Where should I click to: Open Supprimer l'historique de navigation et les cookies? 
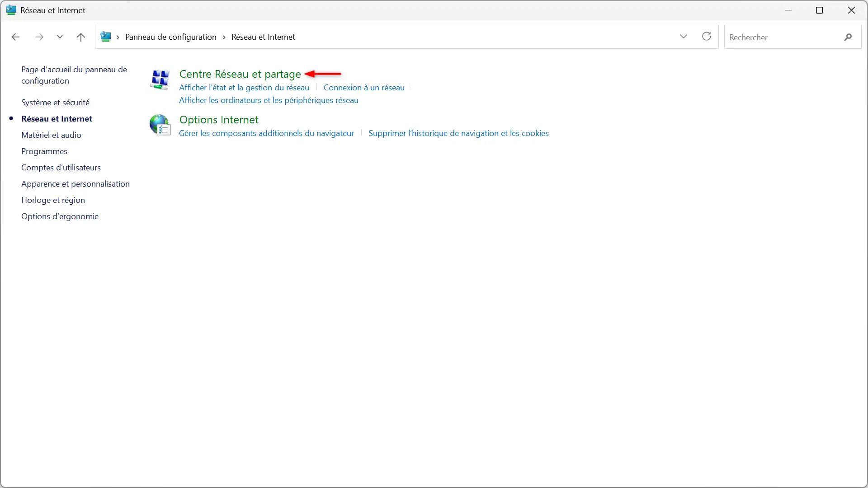pos(458,133)
